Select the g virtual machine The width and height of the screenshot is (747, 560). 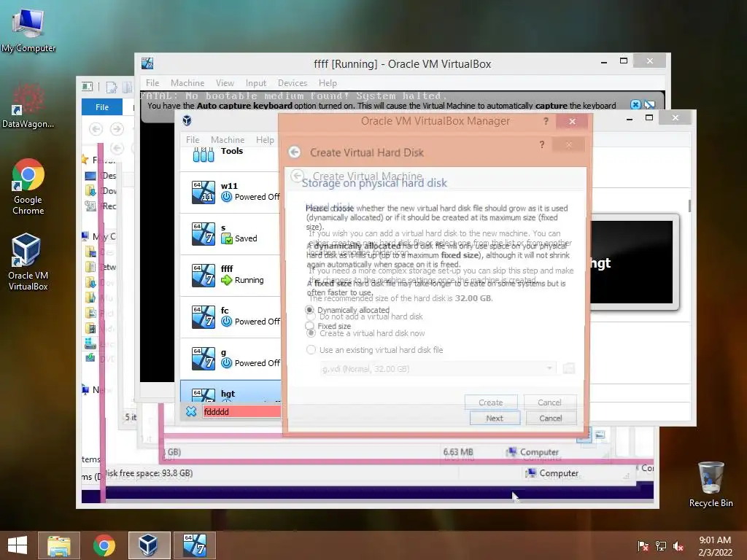(231, 358)
